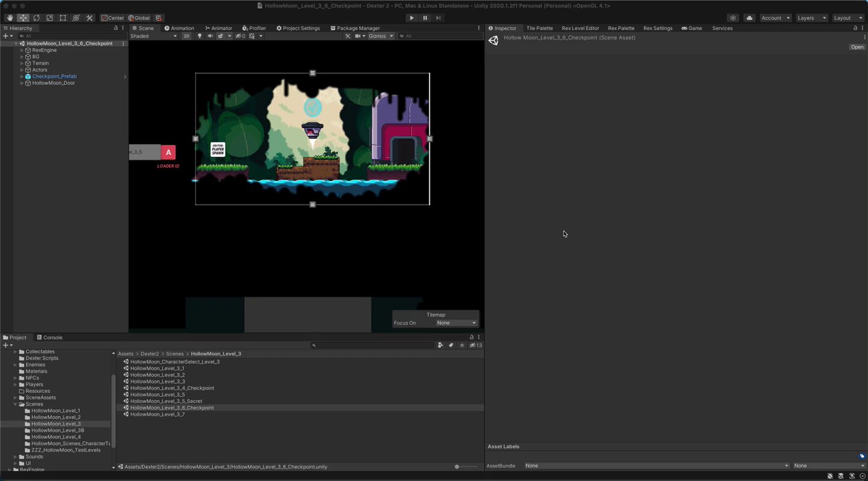Open Scene view component tools wrench icon
Screen dimensions: 868x481
click(348, 36)
